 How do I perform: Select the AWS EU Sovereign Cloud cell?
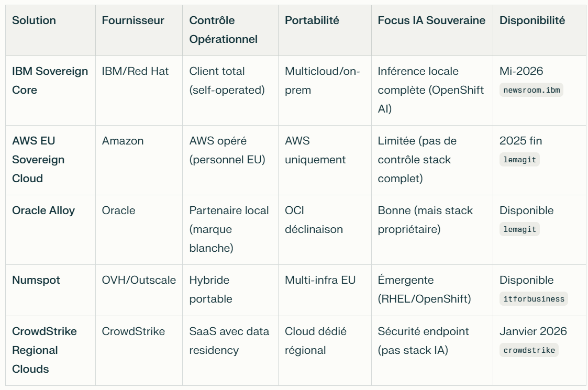click(x=38, y=160)
